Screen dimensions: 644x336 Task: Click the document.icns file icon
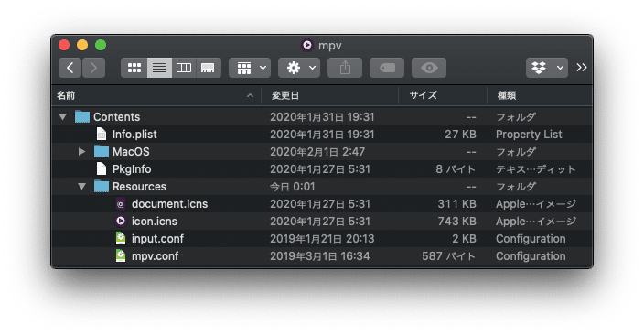pyautogui.click(x=121, y=204)
